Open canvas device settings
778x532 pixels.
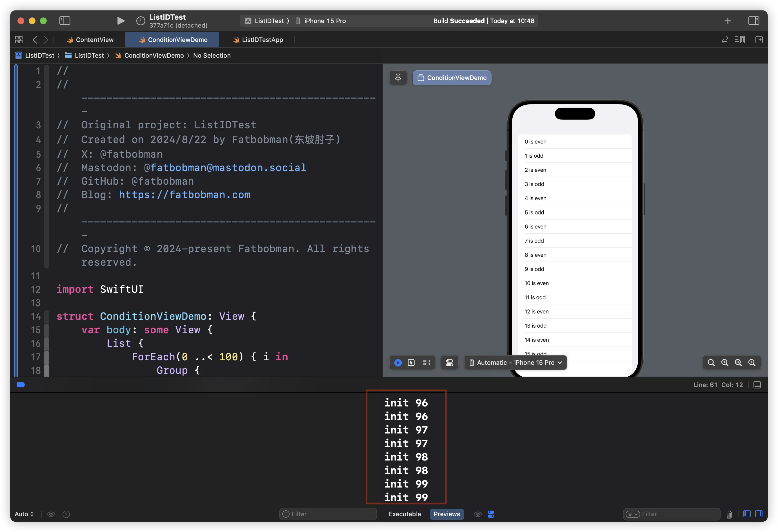(450, 363)
